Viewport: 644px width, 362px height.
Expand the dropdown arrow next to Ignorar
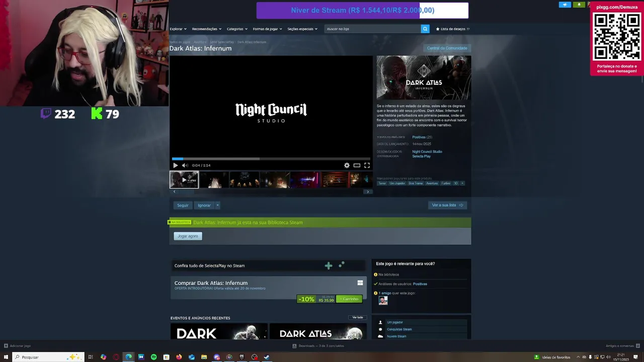click(x=218, y=205)
